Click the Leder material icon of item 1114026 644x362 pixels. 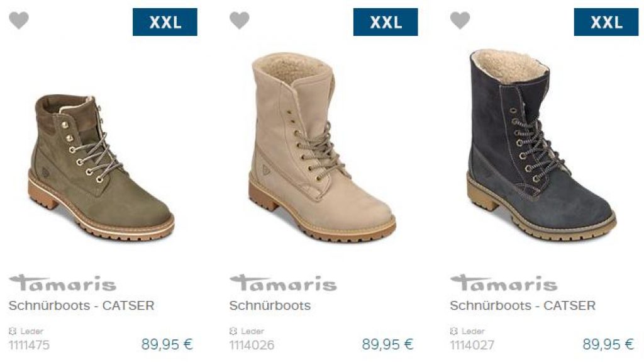pos(233,331)
